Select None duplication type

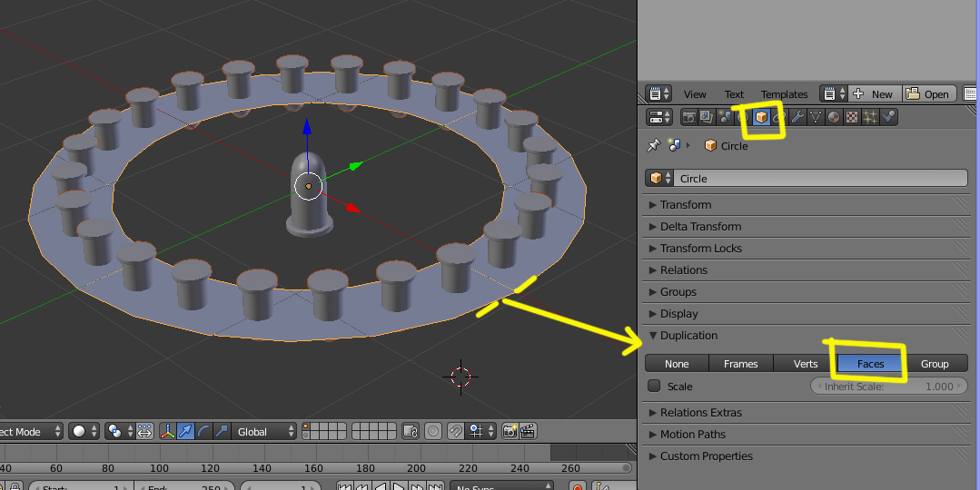pyautogui.click(x=677, y=363)
